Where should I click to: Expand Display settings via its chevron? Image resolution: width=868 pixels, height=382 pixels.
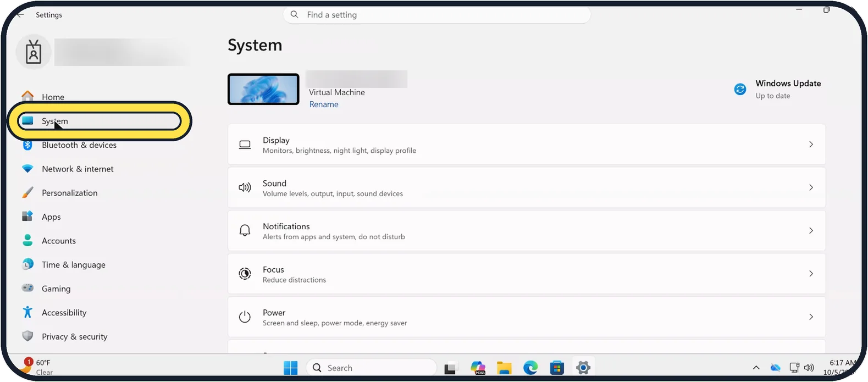pyautogui.click(x=811, y=145)
